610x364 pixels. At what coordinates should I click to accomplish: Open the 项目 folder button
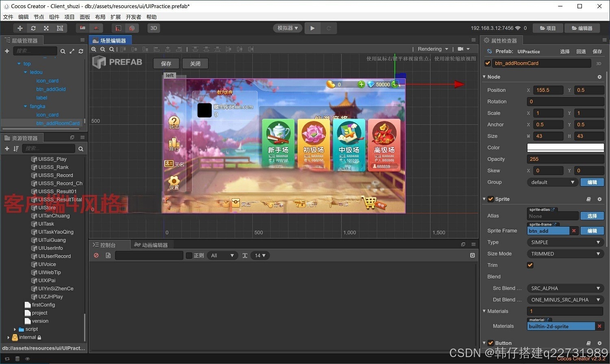[x=548, y=28]
